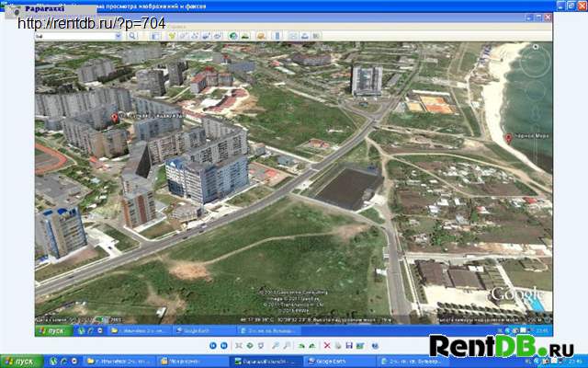Maximize the picture viewer window
588x368 pixels.
click(x=571, y=6)
